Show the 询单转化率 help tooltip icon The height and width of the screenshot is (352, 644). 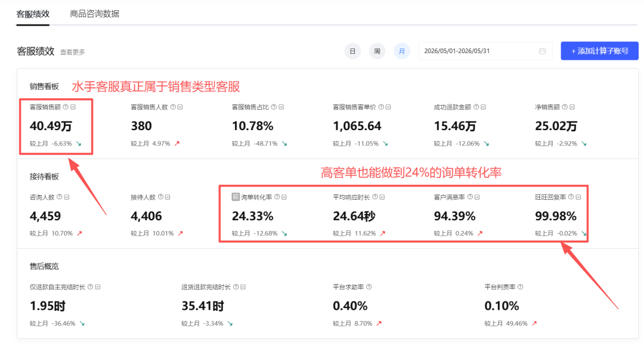[277, 197]
